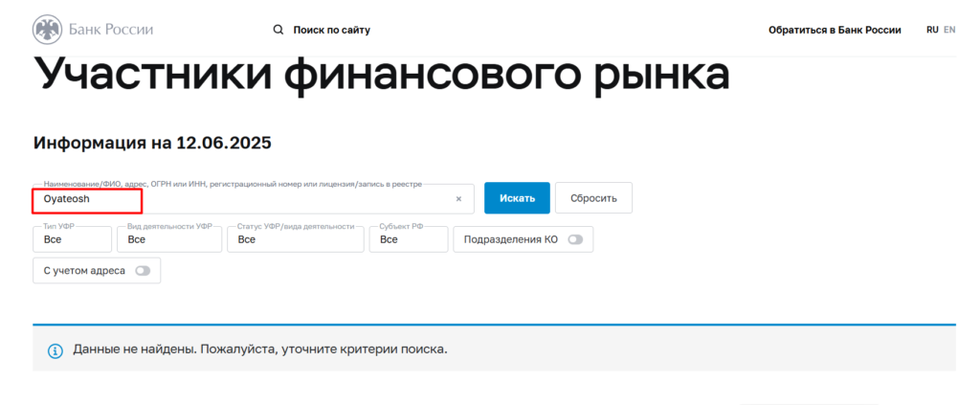980x405 pixels.
Task: Switch language to RU
Action: pyautogui.click(x=932, y=30)
